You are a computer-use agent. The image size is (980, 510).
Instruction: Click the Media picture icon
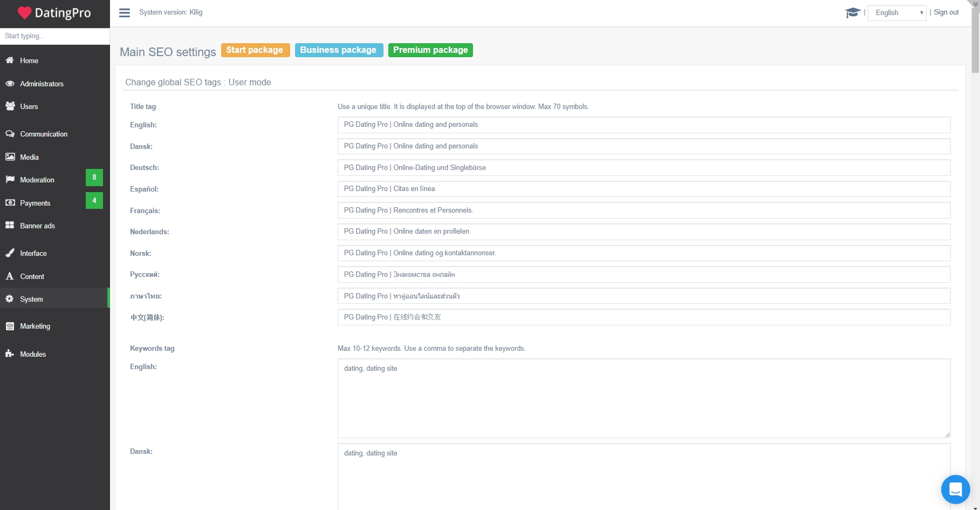[x=10, y=157]
